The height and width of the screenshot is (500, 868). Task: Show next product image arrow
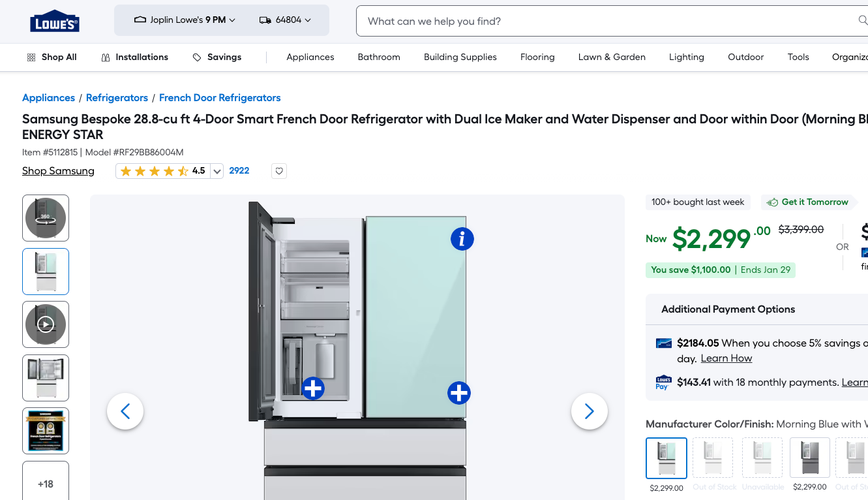pyautogui.click(x=589, y=411)
